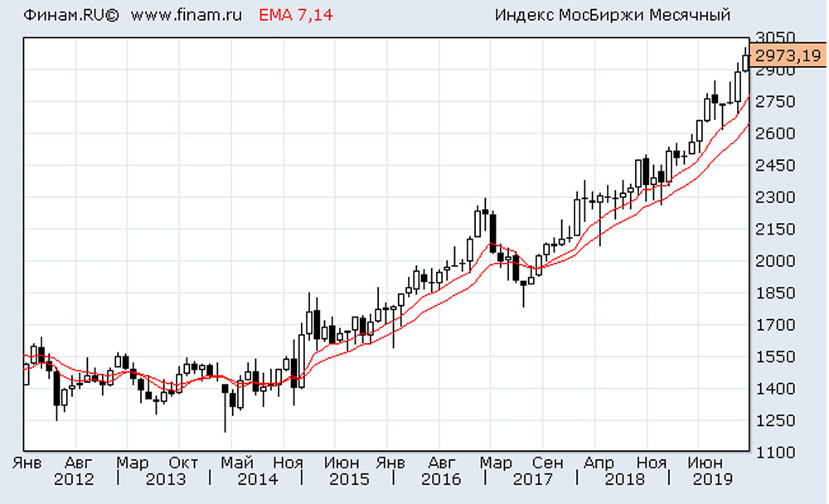The height and width of the screenshot is (504, 829).
Task: Click the Окт month label on axis
Action: click(x=183, y=462)
